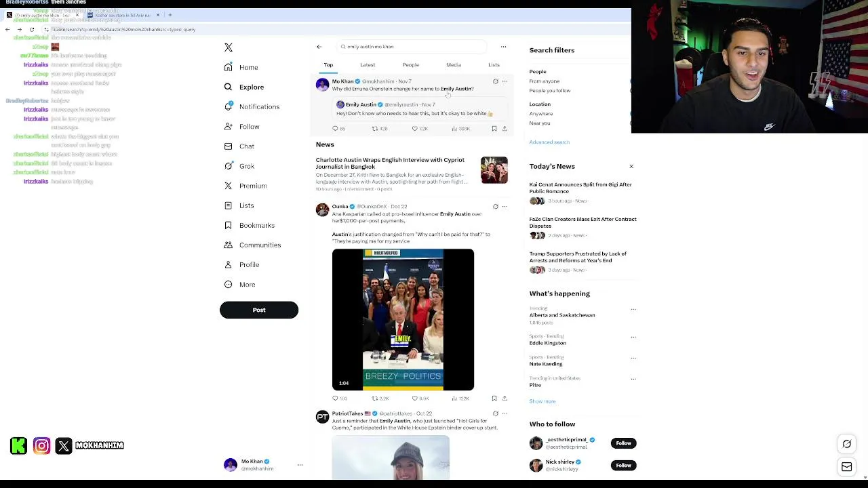Switch to the Lists results tab
This screenshot has height=488, width=868.
(x=494, y=65)
